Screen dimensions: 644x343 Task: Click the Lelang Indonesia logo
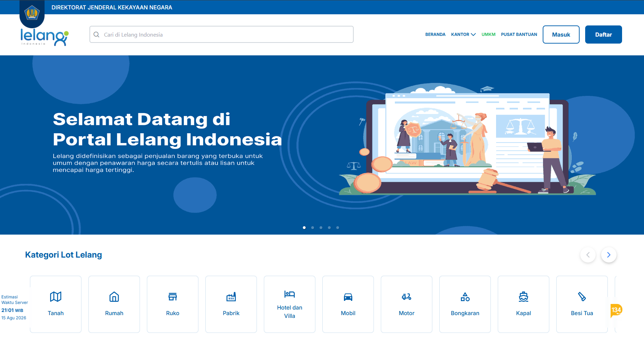44,37
